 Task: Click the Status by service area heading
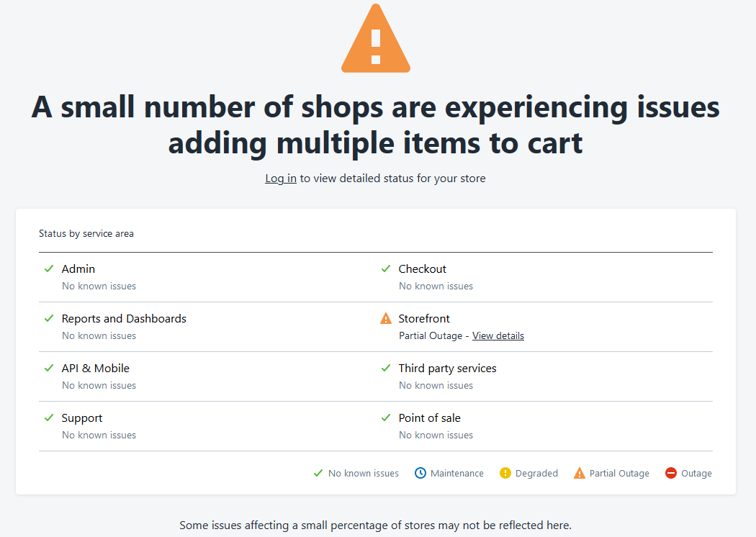86,233
